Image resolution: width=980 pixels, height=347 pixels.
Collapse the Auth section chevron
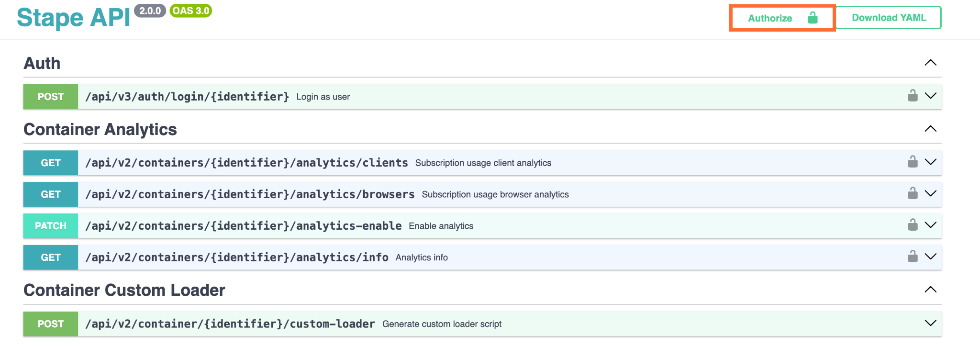point(930,63)
